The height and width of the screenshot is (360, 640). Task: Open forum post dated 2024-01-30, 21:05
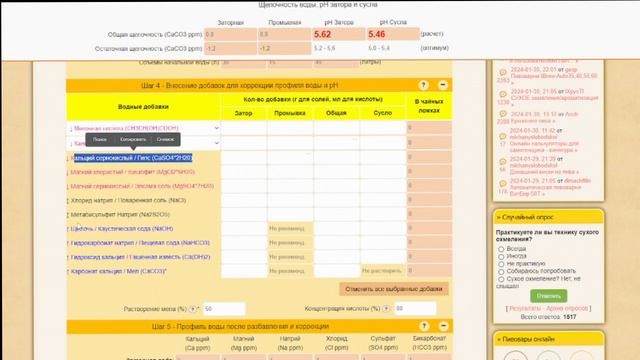[554, 98]
